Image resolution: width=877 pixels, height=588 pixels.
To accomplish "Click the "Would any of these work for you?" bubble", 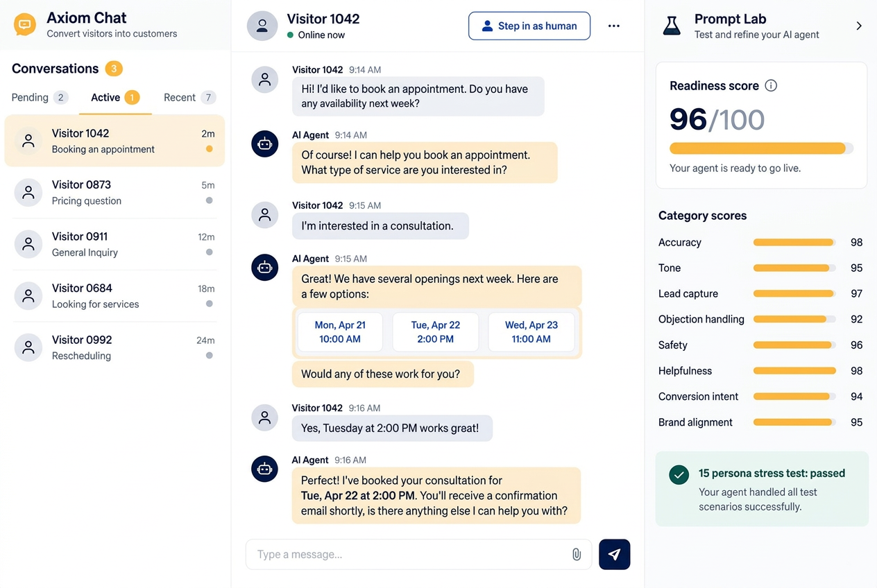I will [383, 374].
